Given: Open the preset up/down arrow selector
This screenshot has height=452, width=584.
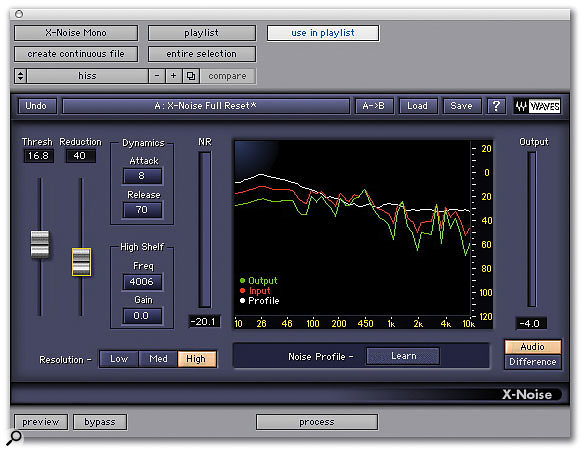Looking at the screenshot, I should click(x=20, y=76).
